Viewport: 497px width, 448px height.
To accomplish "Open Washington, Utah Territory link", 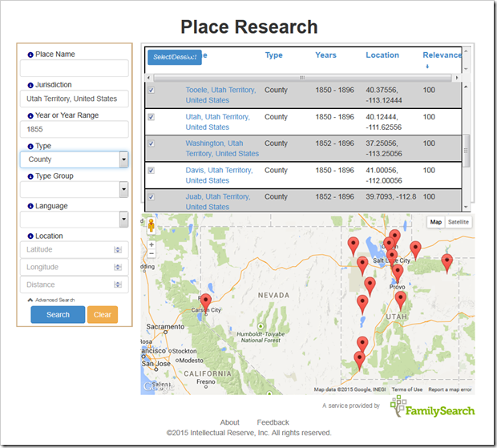I will coord(222,148).
